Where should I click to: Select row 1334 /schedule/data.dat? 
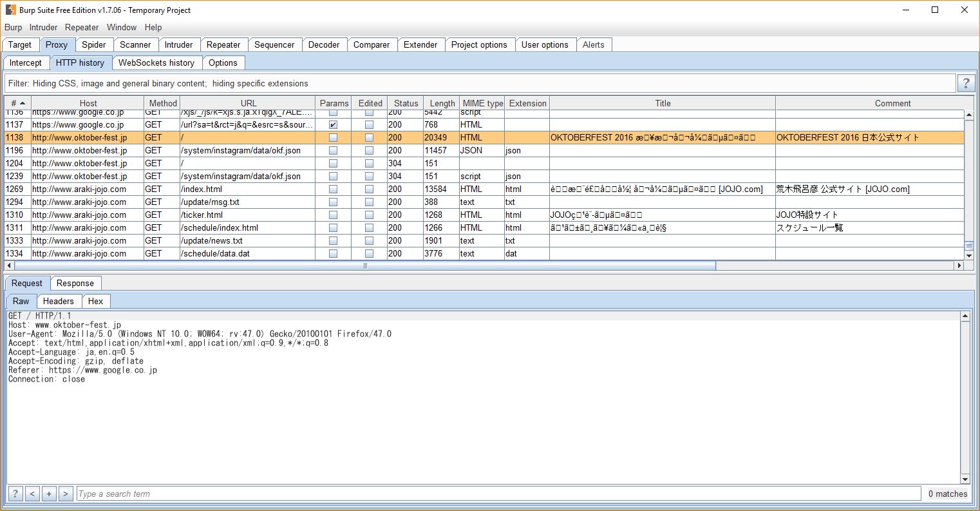[x=484, y=253]
